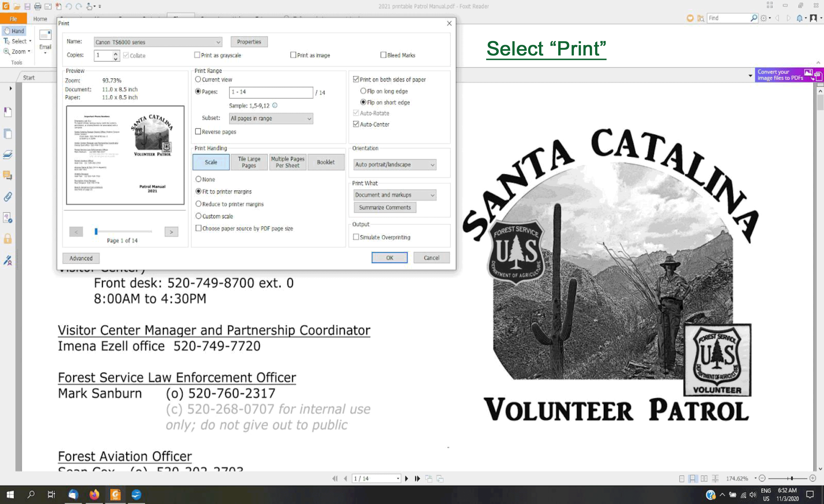Screen dimensions: 824x504
Task: Enable Simulate Overprinting checkbox
Action: 356,237
